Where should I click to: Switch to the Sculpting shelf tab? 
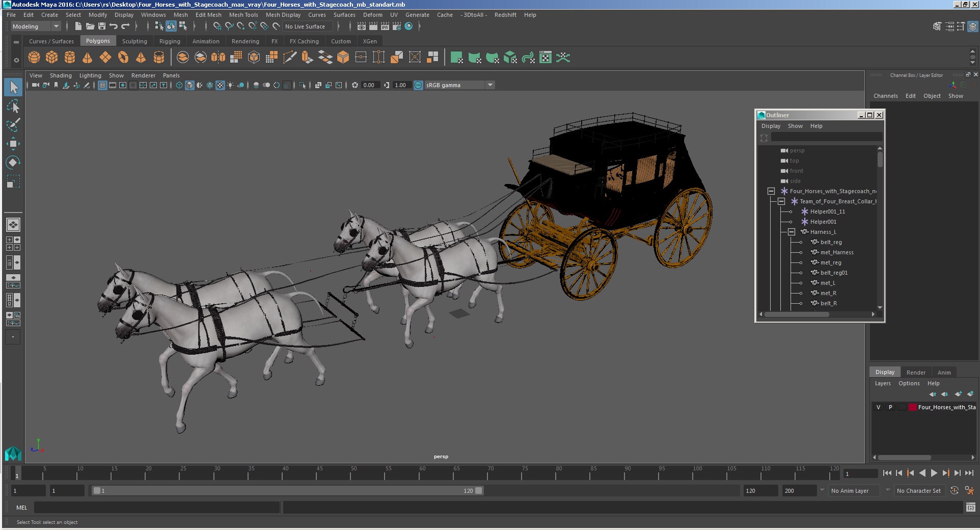tap(134, 41)
